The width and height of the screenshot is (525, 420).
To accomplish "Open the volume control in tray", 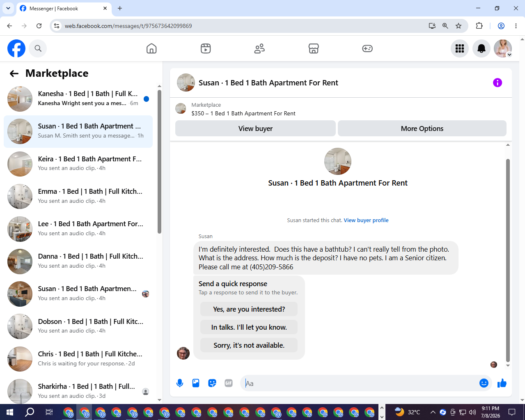I will coord(472,412).
